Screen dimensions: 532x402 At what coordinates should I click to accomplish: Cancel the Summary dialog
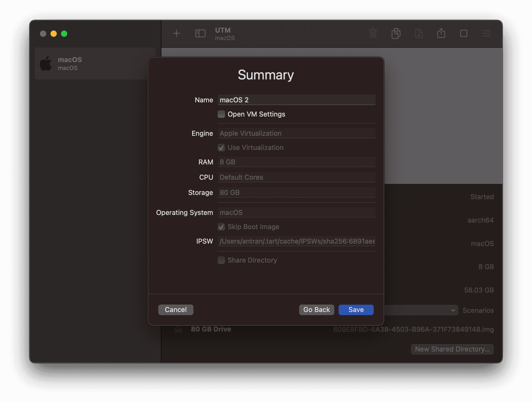coord(176,310)
